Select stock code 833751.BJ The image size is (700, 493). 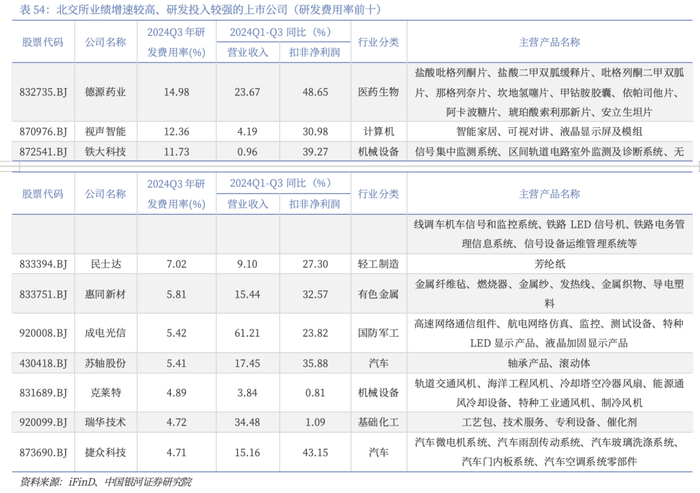pos(43,294)
